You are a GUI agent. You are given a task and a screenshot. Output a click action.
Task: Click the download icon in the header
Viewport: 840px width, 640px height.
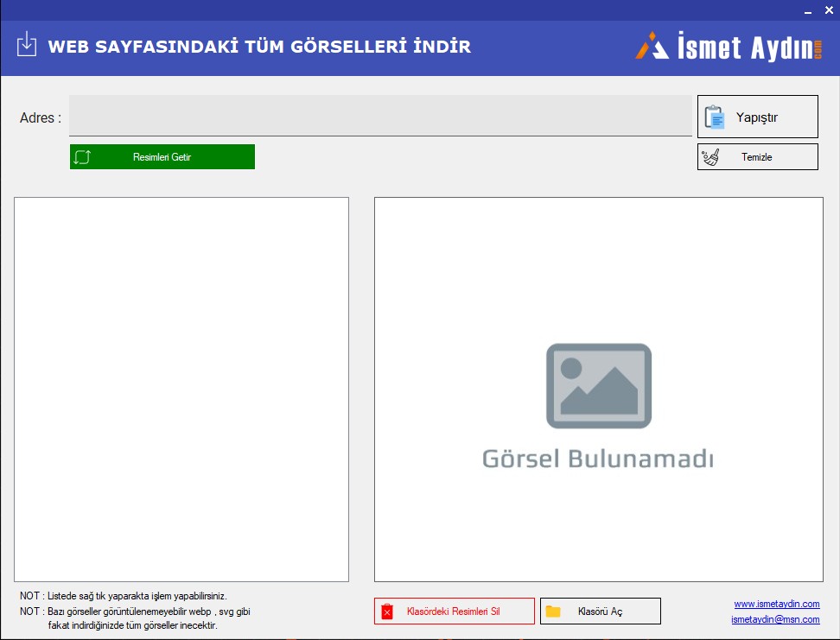(27, 45)
